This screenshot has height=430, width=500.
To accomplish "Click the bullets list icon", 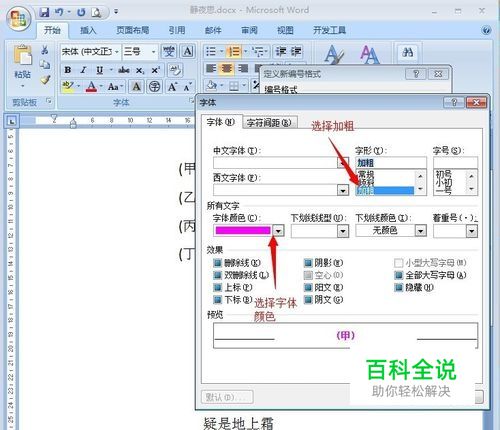I will pos(211,52).
